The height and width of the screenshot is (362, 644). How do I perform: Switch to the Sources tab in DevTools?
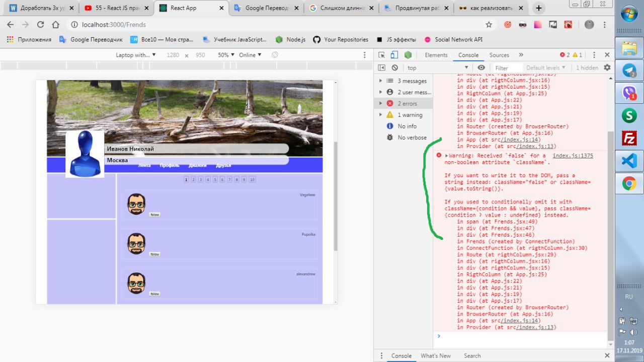pos(499,55)
